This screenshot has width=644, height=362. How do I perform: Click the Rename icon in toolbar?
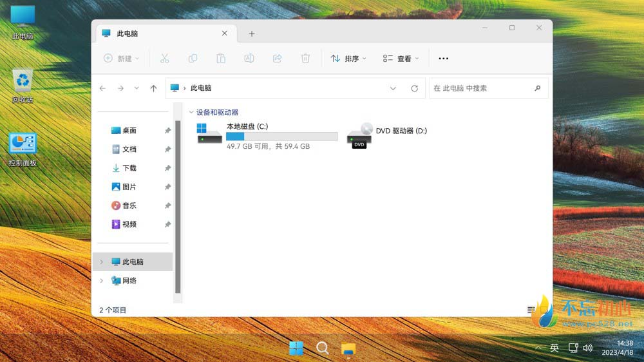coord(249,59)
